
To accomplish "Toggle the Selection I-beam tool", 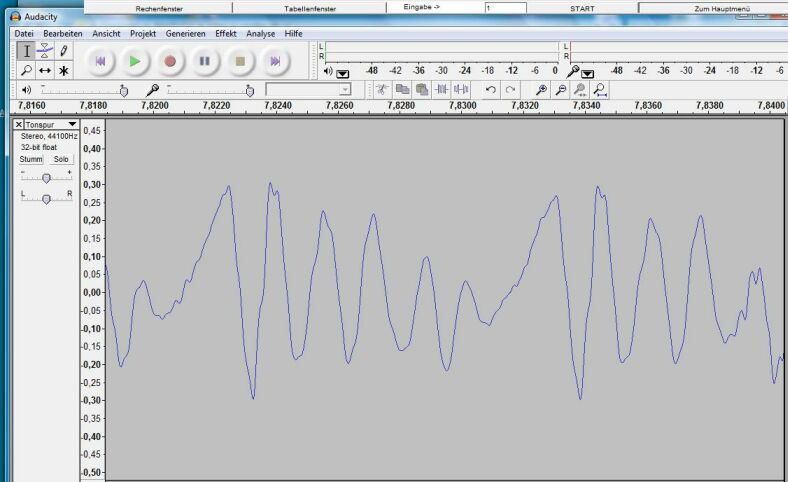I will pyautogui.click(x=27, y=51).
